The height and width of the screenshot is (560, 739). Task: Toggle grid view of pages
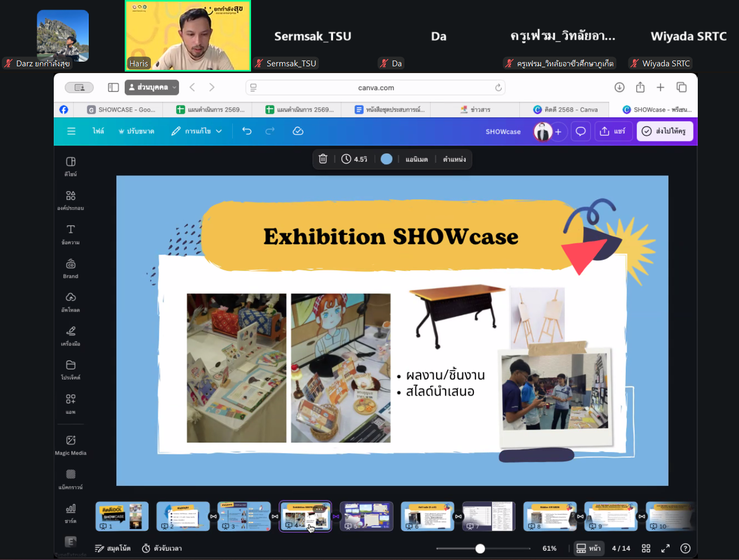pos(646,549)
